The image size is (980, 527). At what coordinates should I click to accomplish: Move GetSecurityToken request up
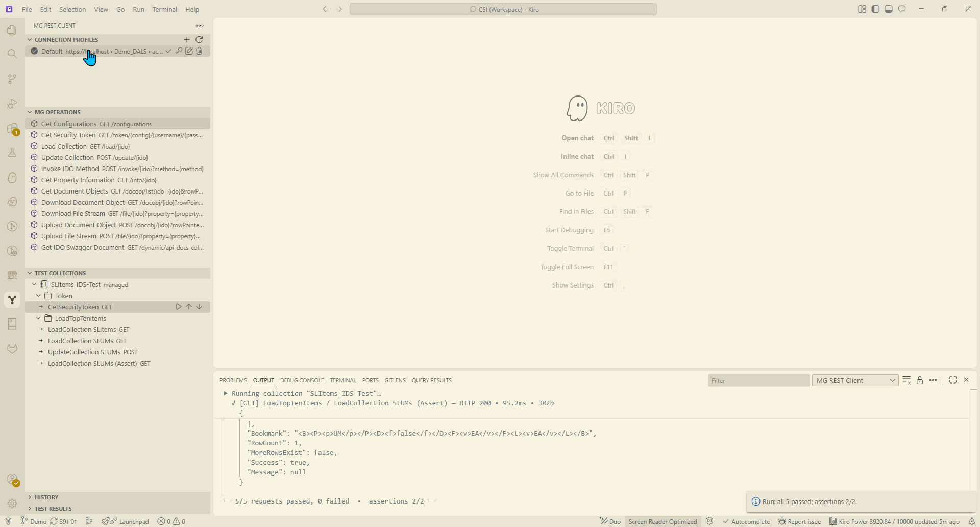click(x=189, y=307)
